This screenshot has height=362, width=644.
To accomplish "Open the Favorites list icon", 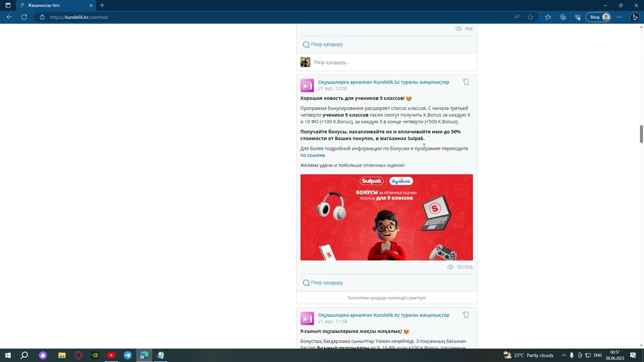I will coord(548,17).
